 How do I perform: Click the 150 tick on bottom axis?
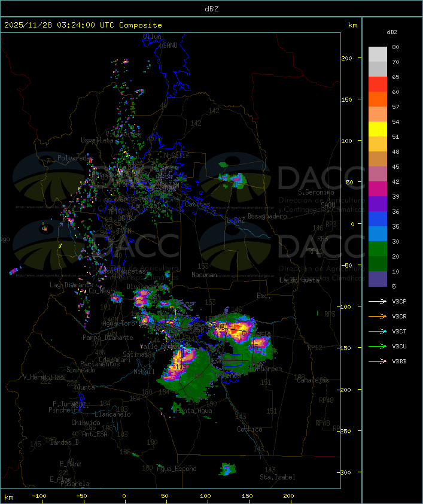pyautogui.click(x=247, y=496)
